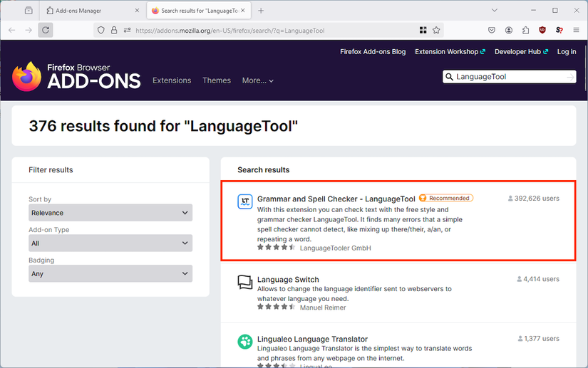Expand the Badging dropdown
The image size is (588, 368).
click(x=110, y=273)
